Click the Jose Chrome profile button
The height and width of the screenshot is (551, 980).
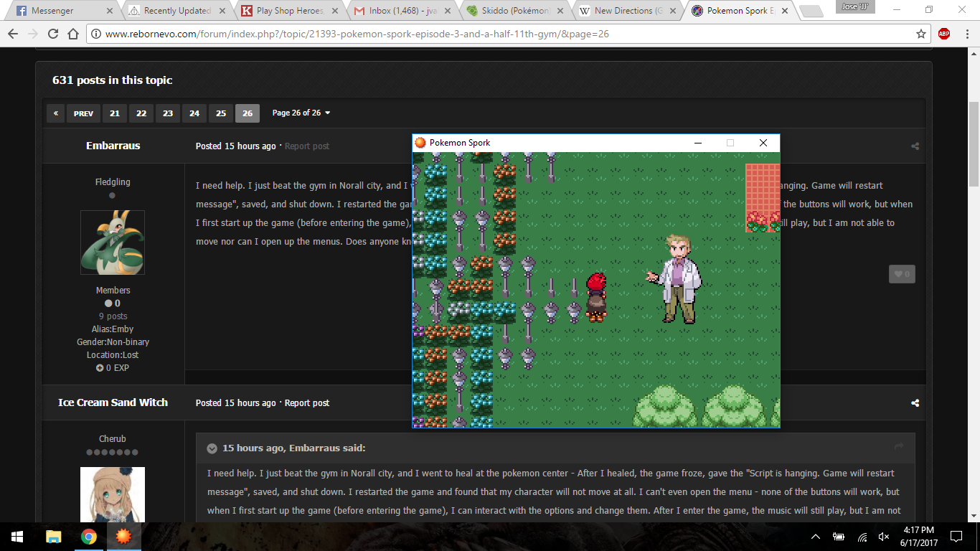[854, 6]
